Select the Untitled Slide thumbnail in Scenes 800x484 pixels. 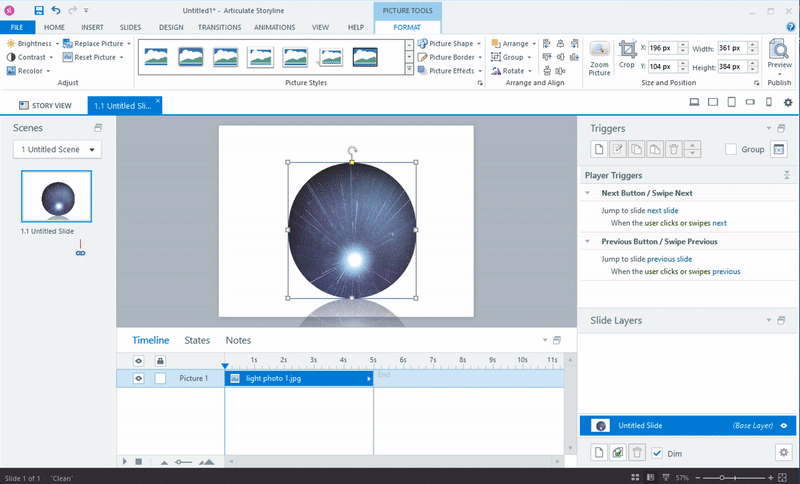click(56, 196)
